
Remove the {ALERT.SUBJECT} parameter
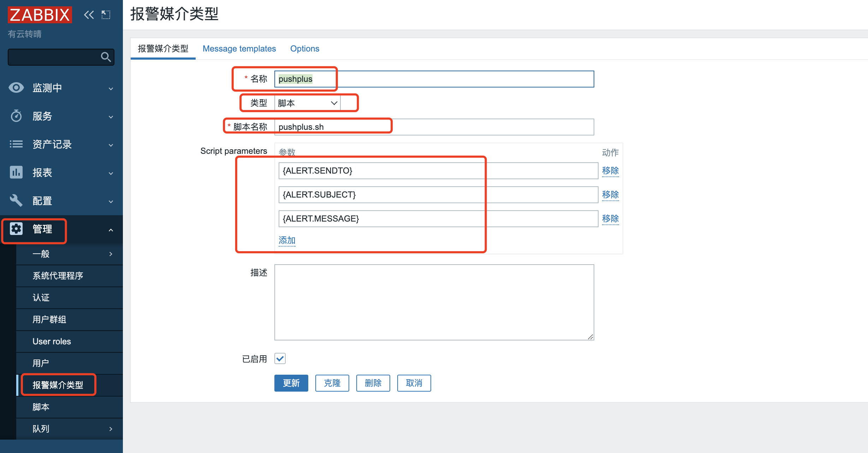[610, 195]
